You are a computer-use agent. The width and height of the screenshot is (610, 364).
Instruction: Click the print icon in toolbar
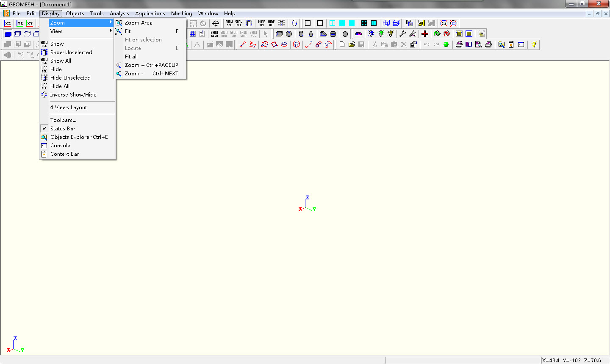pos(459,44)
